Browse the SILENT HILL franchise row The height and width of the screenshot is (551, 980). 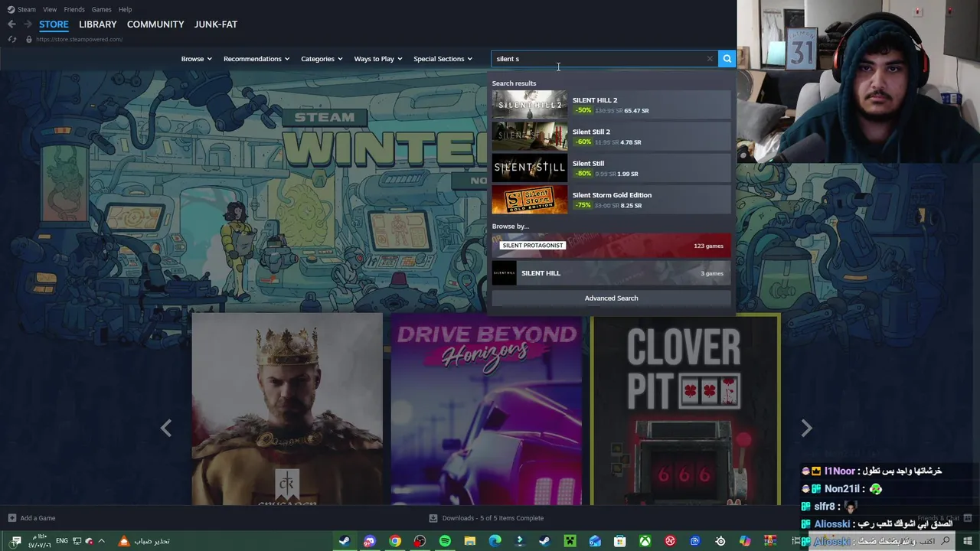tap(611, 273)
